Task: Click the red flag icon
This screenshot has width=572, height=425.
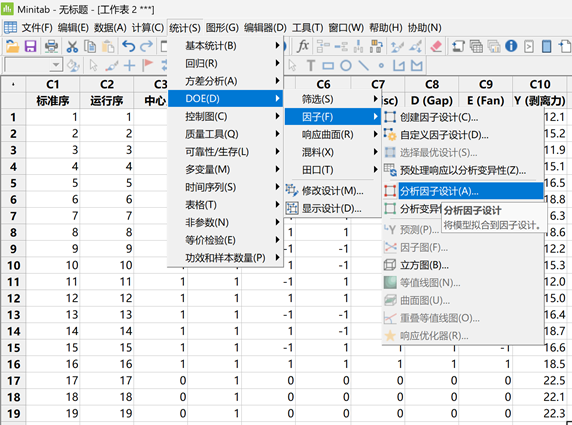Action: coord(147,66)
